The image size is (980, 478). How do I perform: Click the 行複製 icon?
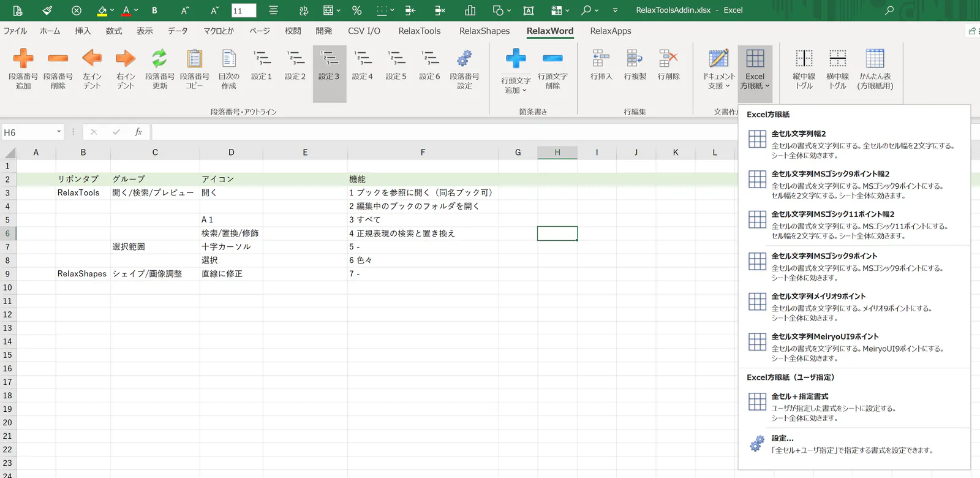[635, 58]
